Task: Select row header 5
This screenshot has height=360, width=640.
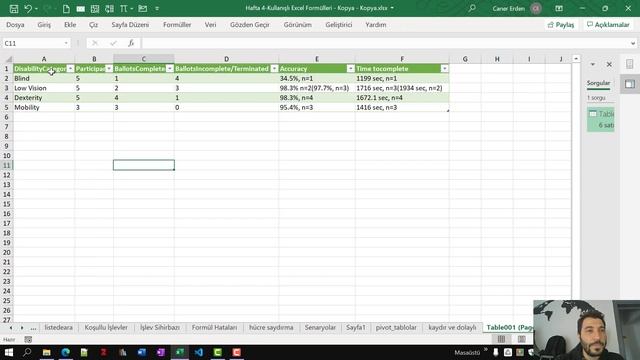Action: [x=6, y=107]
